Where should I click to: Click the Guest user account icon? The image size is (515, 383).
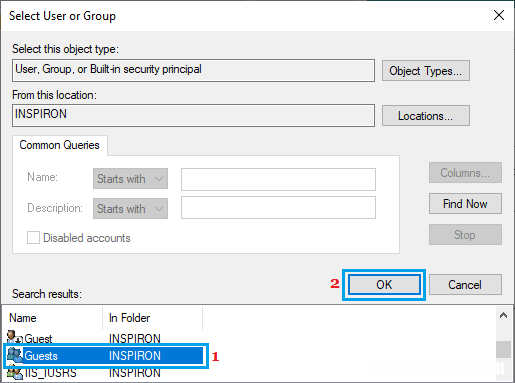tap(15, 337)
